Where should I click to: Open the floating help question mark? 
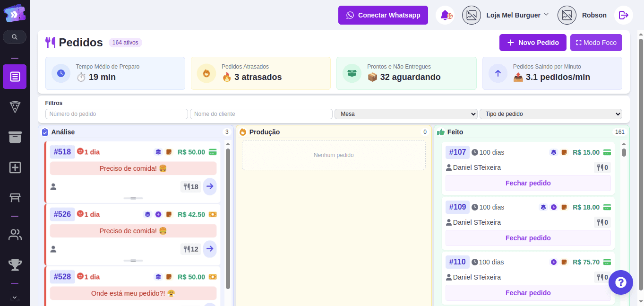tap(620, 282)
